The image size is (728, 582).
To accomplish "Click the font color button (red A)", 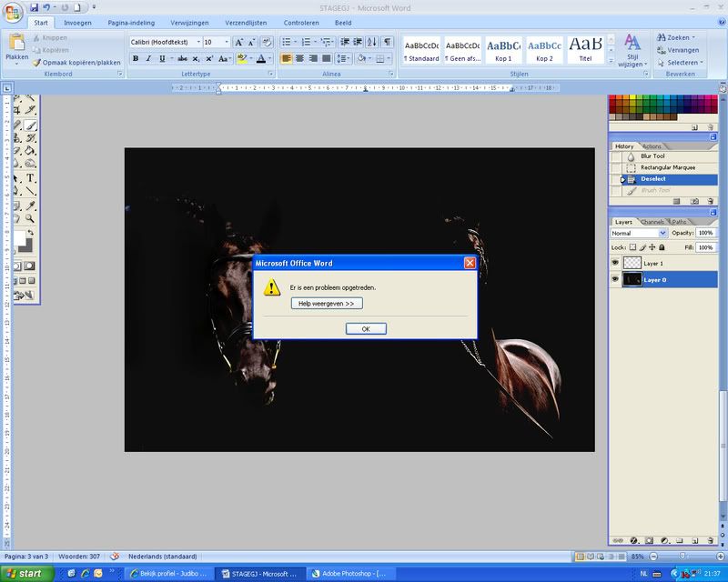I will coord(261,58).
